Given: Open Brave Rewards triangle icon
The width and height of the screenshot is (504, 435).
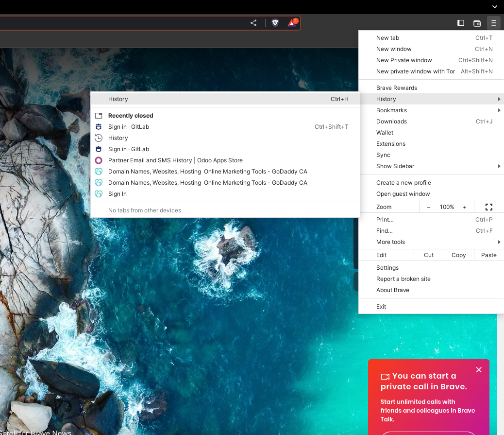Looking at the screenshot, I should pyautogui.click(x=292, y=23).
